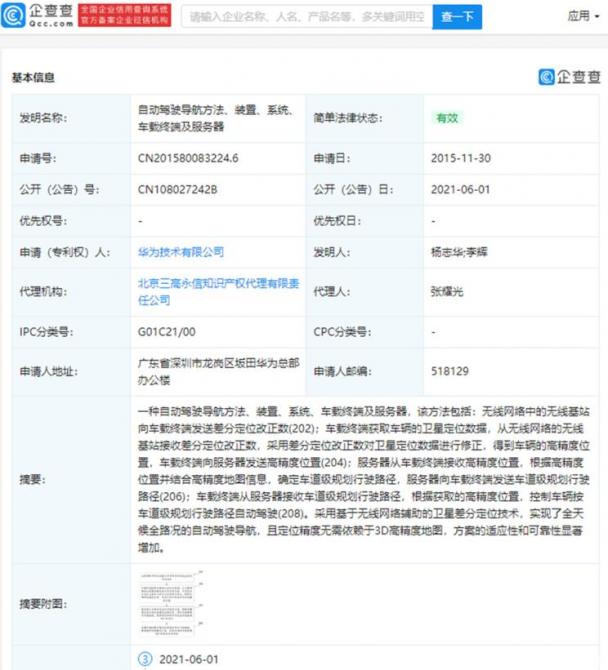Select inventor names 杨志华;李辉
This screenshot has width=608, height=670.
pyautogui.click(x=459, y=252)
